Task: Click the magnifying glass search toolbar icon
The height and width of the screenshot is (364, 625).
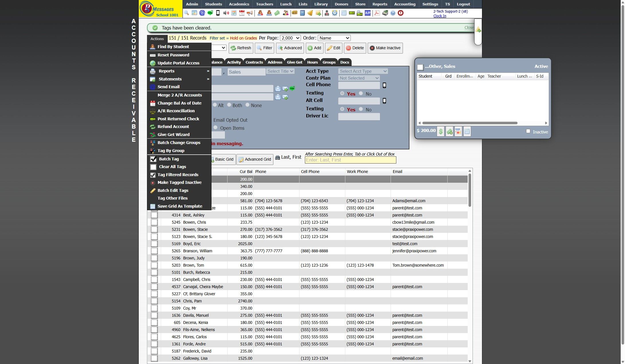Action: tap(187, 13)
